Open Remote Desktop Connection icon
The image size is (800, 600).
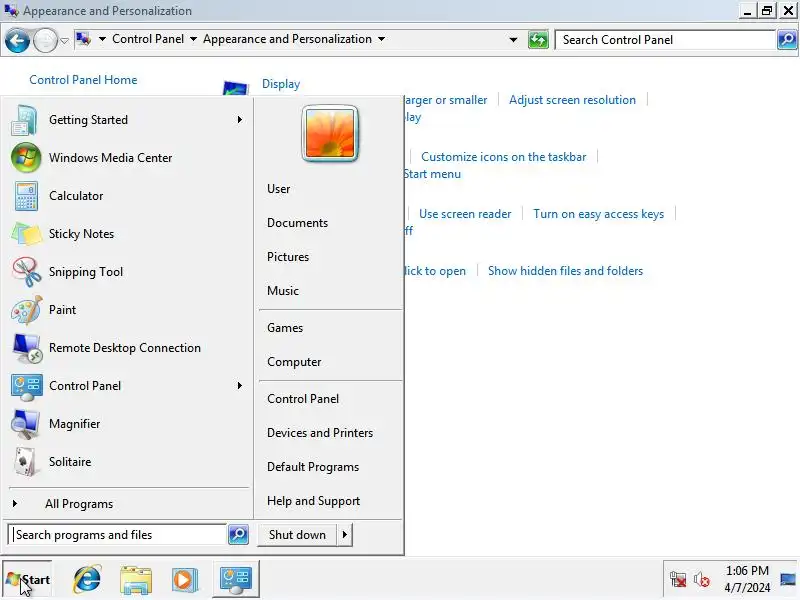(x=27, y=348)
